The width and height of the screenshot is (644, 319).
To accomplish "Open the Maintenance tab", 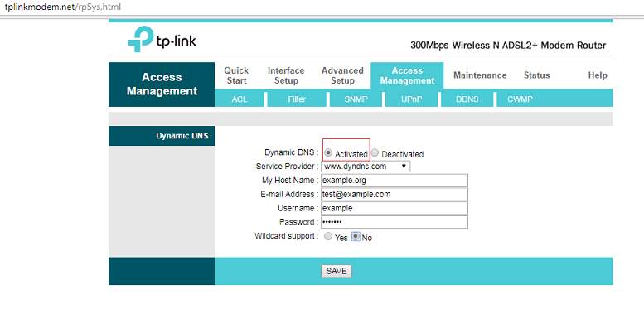I will point(480,75).
